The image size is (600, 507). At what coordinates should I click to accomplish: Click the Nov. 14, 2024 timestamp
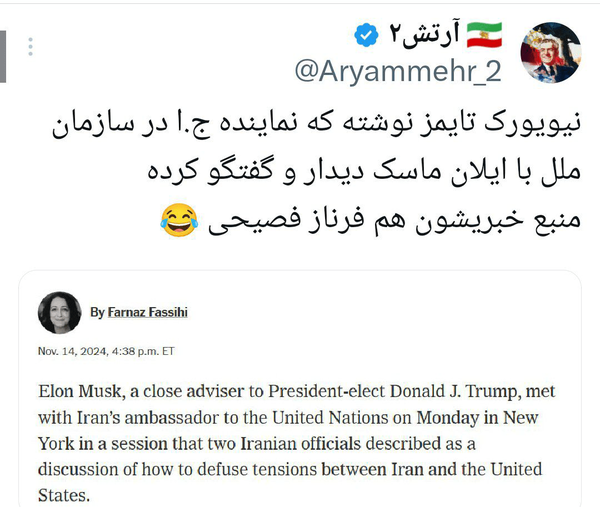tap(106, 351)
